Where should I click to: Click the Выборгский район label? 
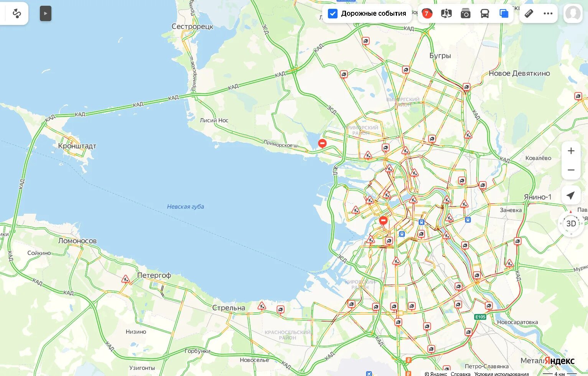tap(403, 102)
